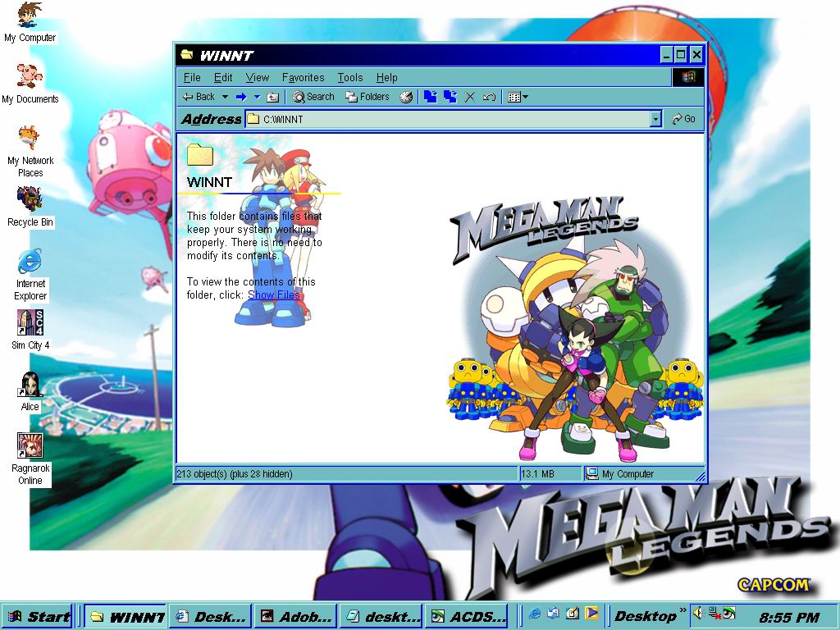
Task: Launch Windows Media Player from Quick Launch
Action: tap(591, 614)
